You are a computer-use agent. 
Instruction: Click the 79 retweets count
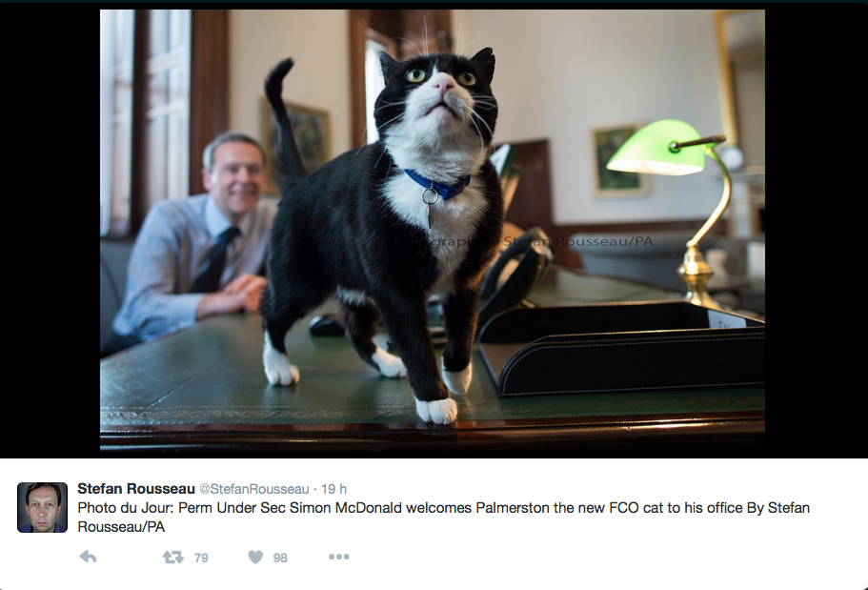(x=201, y=558)
